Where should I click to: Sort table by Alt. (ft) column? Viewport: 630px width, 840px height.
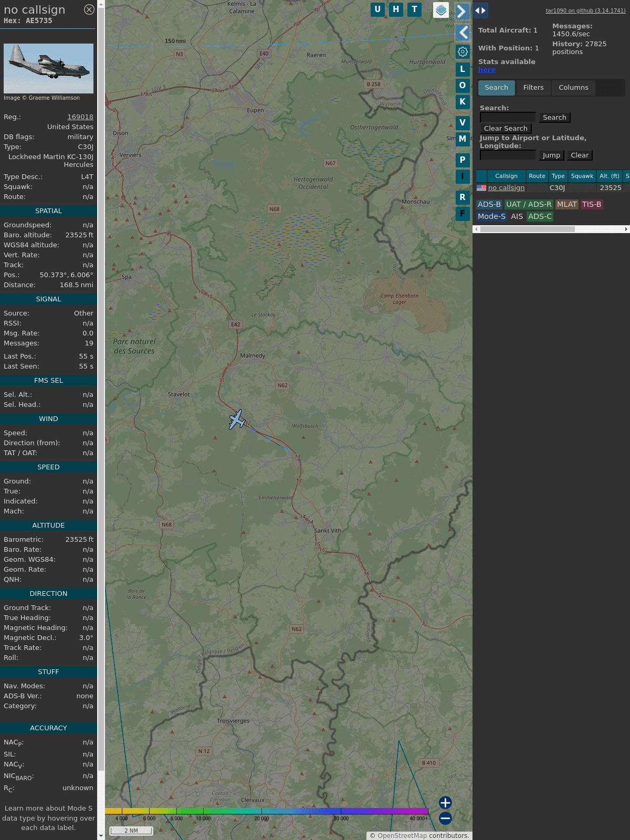pos(610,176)
